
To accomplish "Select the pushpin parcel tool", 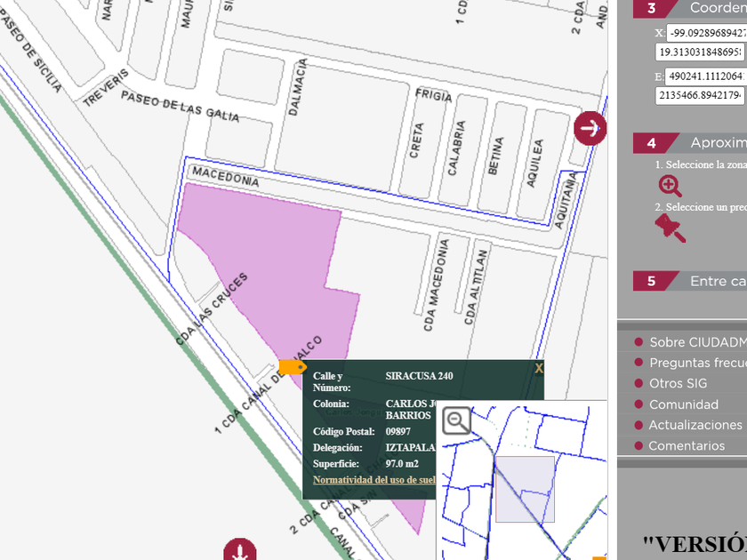I will pos(670,228).
